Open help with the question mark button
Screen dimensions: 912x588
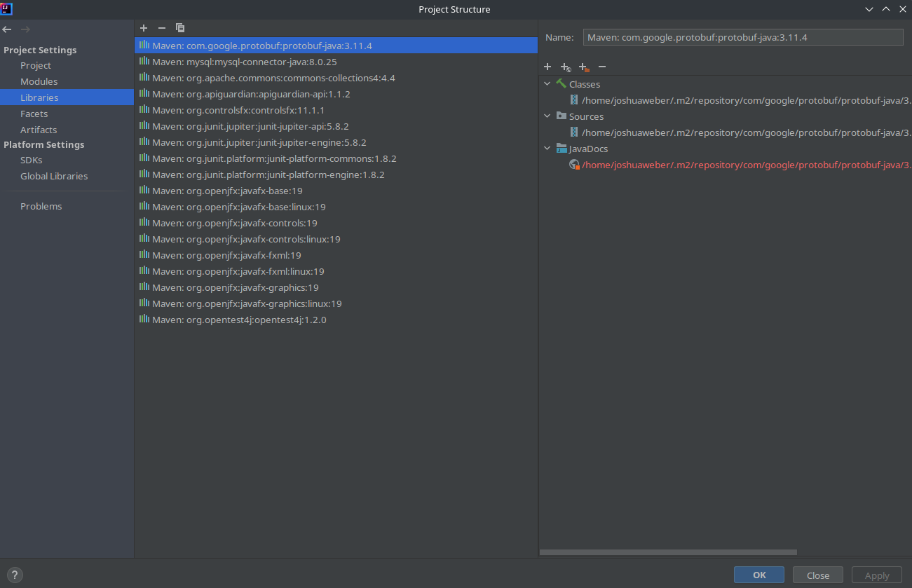15,575
